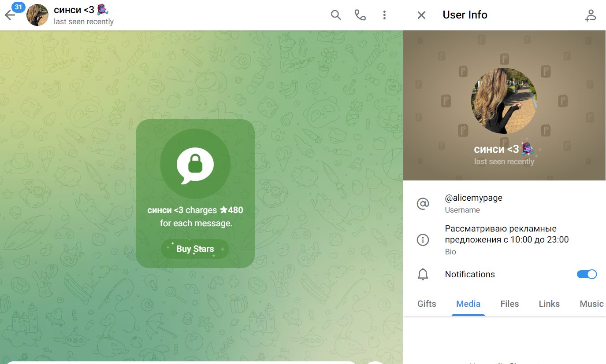
Task: Open the chat header profile picture
Action: (x=37, y=15)
